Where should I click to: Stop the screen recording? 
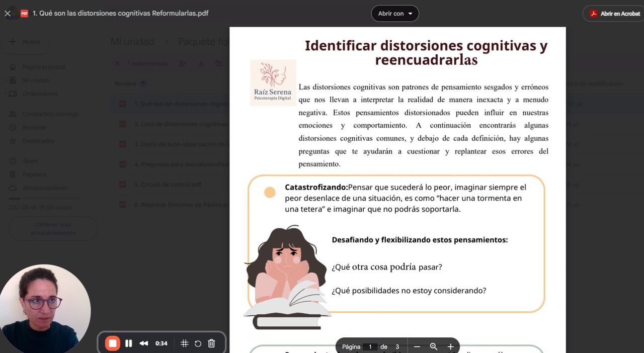click(x=112, y=343)
